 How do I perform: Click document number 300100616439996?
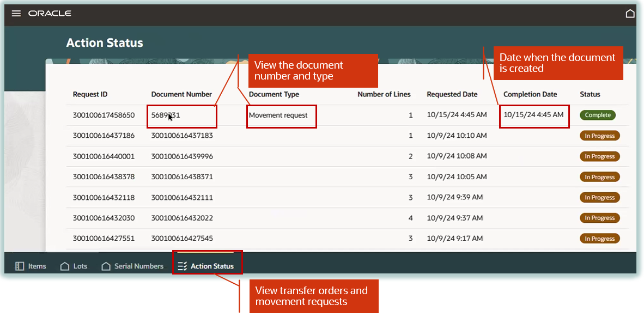coord(182,156)
